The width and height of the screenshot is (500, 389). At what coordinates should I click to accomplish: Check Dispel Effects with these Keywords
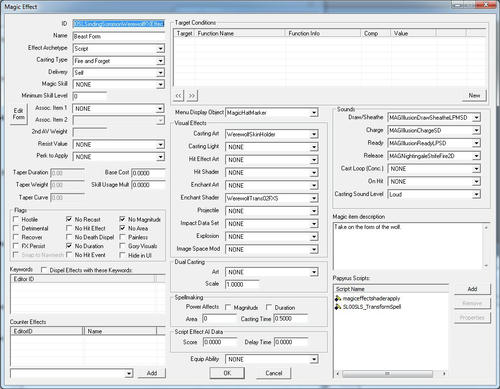[44, 270]
